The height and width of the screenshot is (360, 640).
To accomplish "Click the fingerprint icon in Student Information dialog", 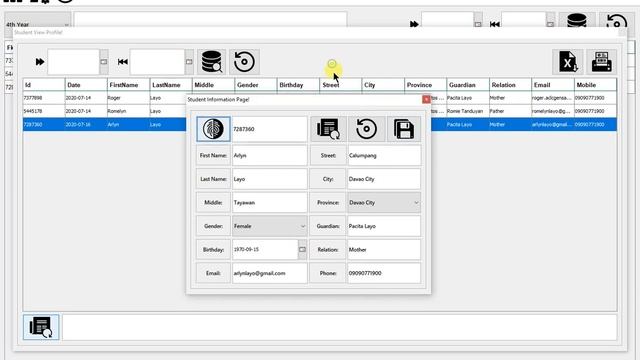I will click(213, 129).
